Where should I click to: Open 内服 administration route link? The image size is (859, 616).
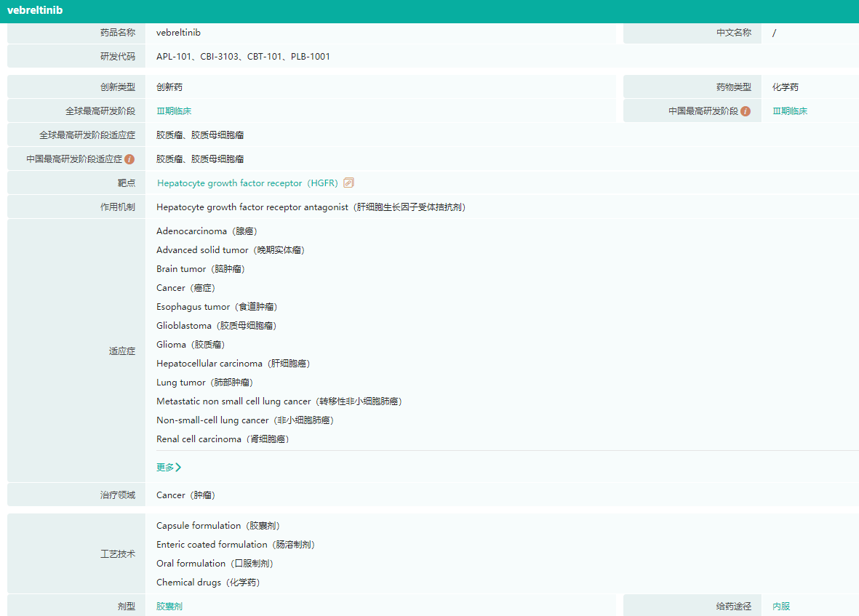tap(781, 606)
